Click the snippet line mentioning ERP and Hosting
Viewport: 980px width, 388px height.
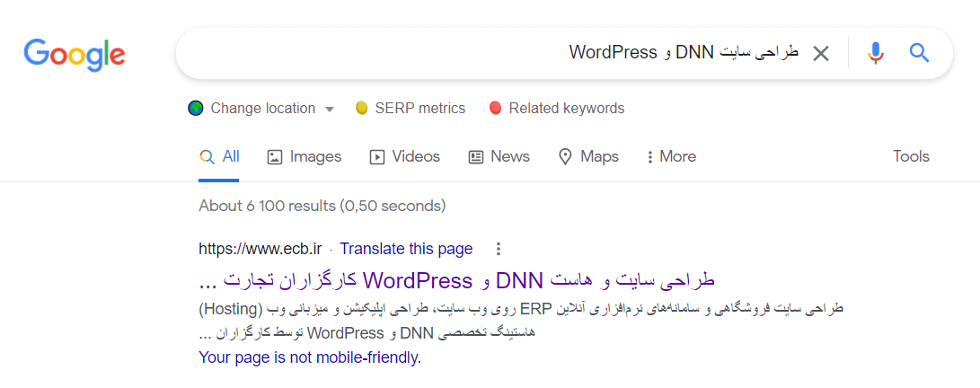click(521, 309)
